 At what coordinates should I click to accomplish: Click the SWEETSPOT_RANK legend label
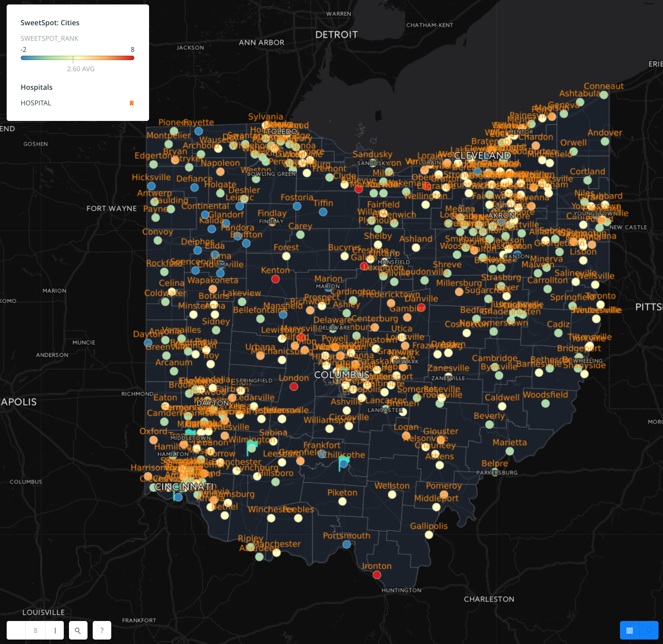tap(49, 39)
